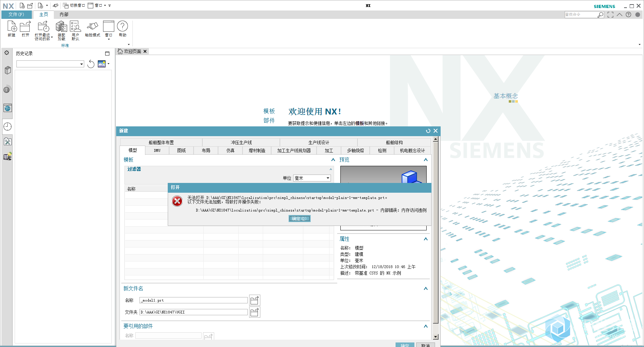The image size is (644, 347).
Task: Collapse the 模板 section chevron
Action: pyautogui.click(x=333, y=160)
